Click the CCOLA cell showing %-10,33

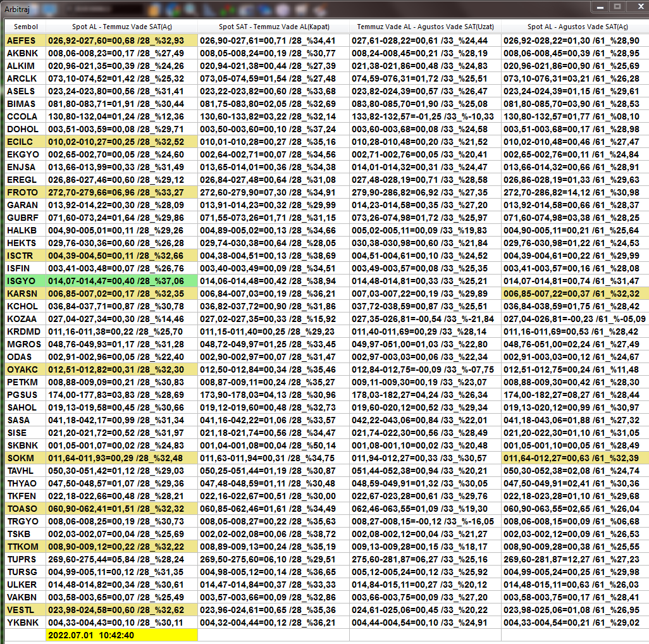click(x=426, y=116)
